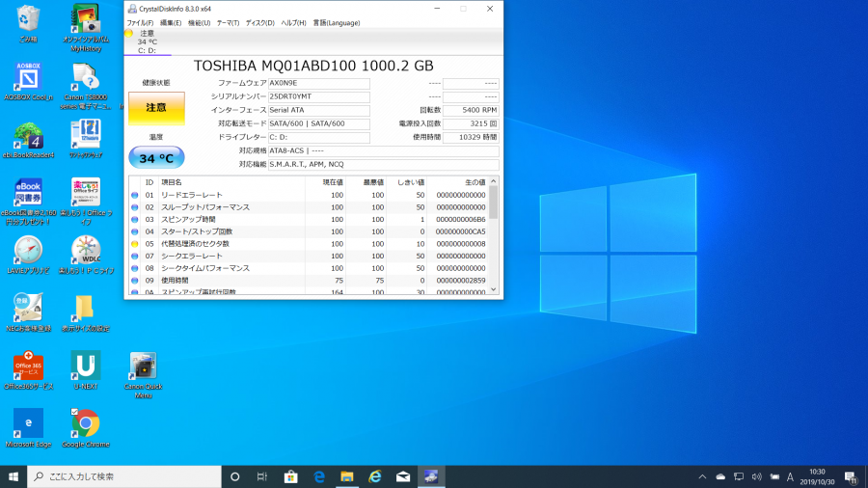
Task: Launch Google Chrome desktop shortcut
Action: tap(86, 427)
